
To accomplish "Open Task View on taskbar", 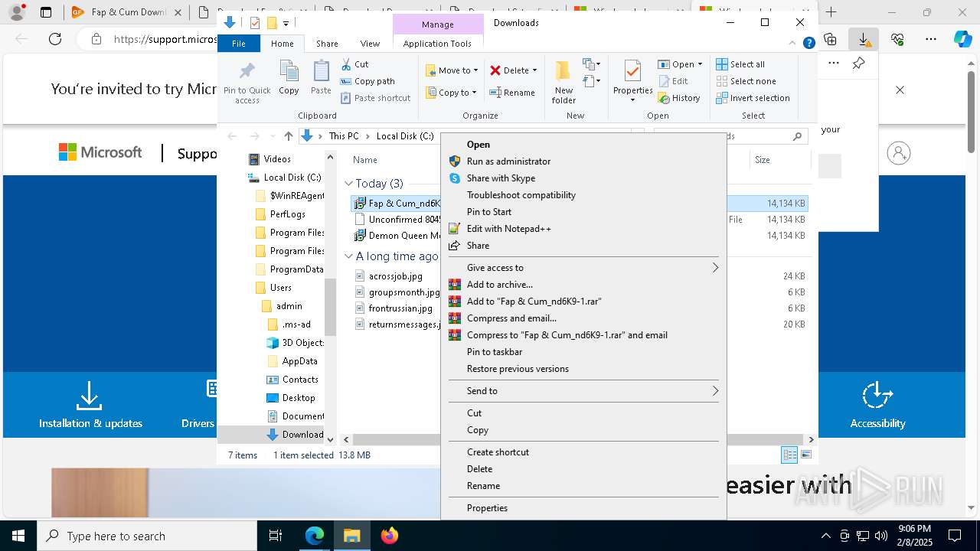I will [276, 536].
